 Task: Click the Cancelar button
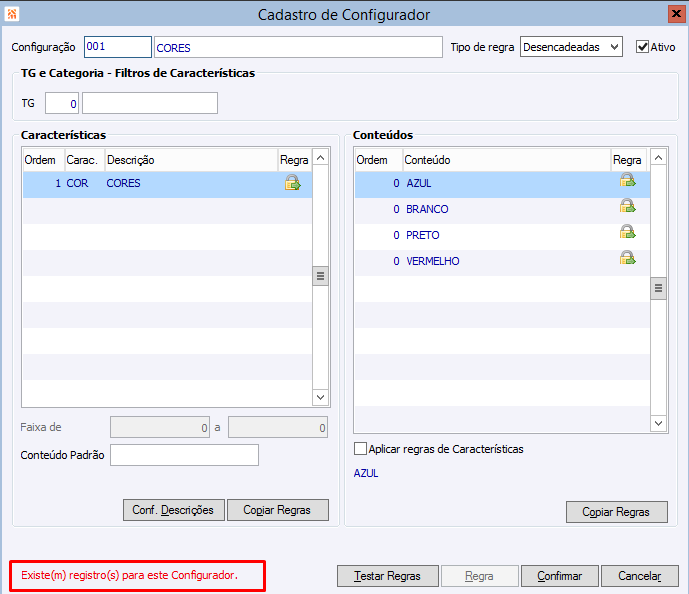pyautogui.click(x=639, y=576)
